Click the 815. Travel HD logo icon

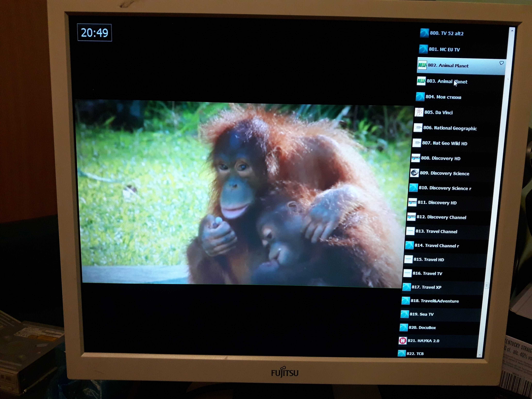pos(409,259)
